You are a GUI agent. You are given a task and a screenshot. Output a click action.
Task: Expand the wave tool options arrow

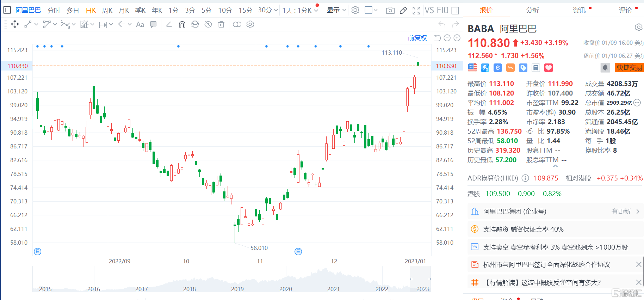click(74, 24)
